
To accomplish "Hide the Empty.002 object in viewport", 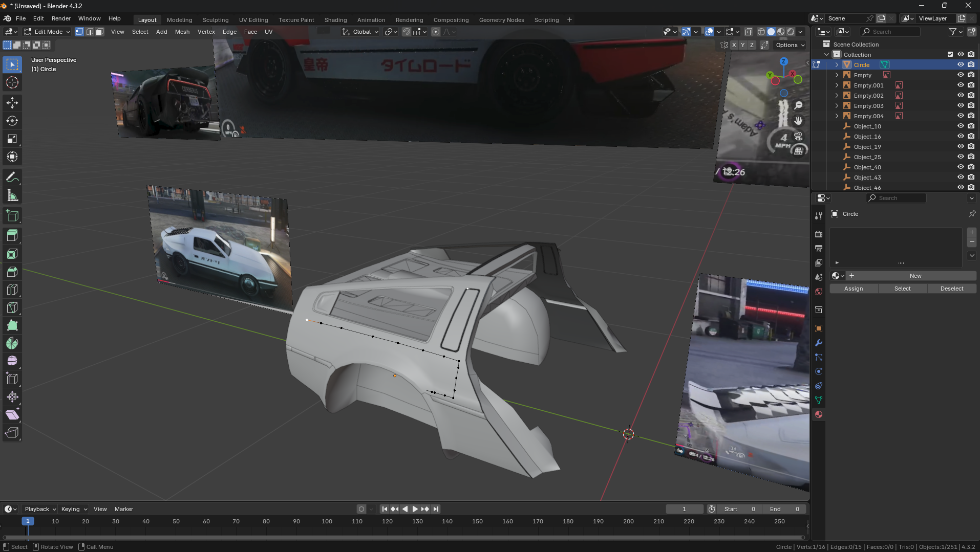I will 961,96.
